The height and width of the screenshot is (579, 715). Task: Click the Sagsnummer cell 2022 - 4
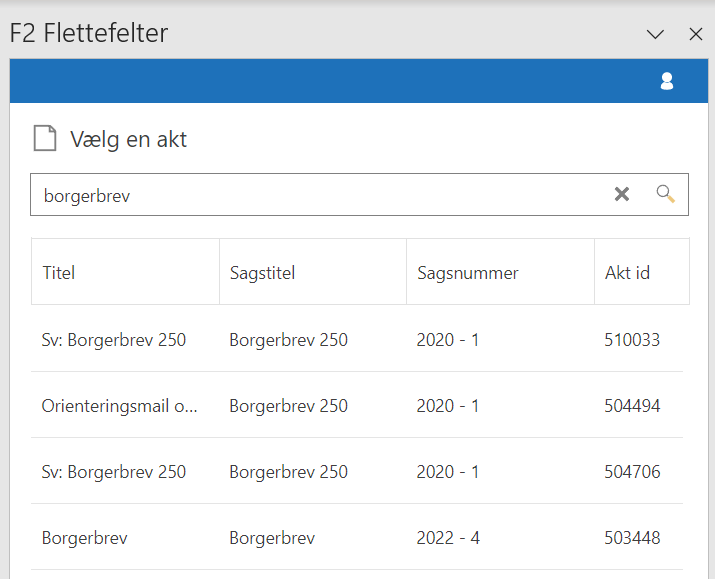point(448,538)
